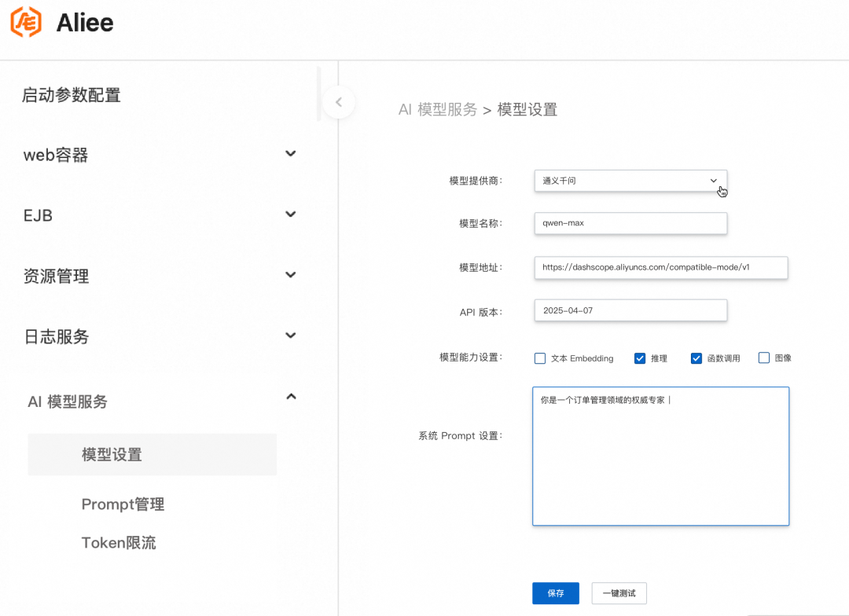849x616 pixels.
Task: Enable the 图像 capability checkbox
Action: [x=763, y=357]
